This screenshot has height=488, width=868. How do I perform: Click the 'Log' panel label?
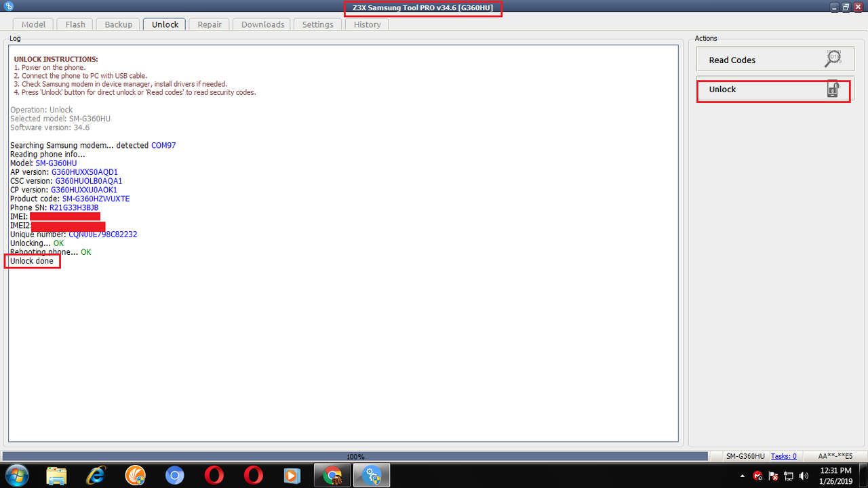point(15,39)
